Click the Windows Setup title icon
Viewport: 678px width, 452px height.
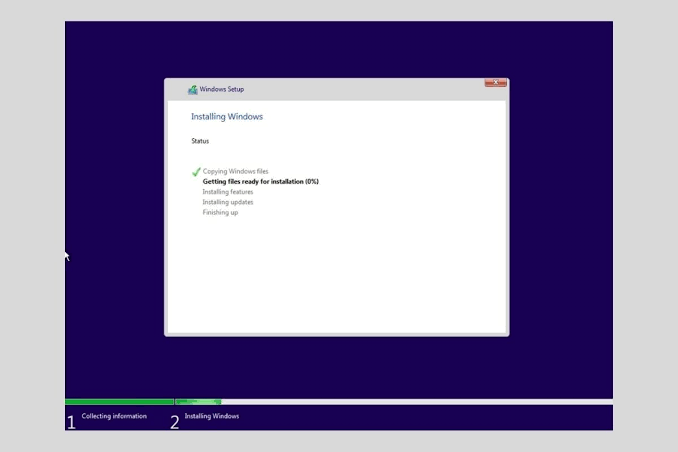coord(192,90)
